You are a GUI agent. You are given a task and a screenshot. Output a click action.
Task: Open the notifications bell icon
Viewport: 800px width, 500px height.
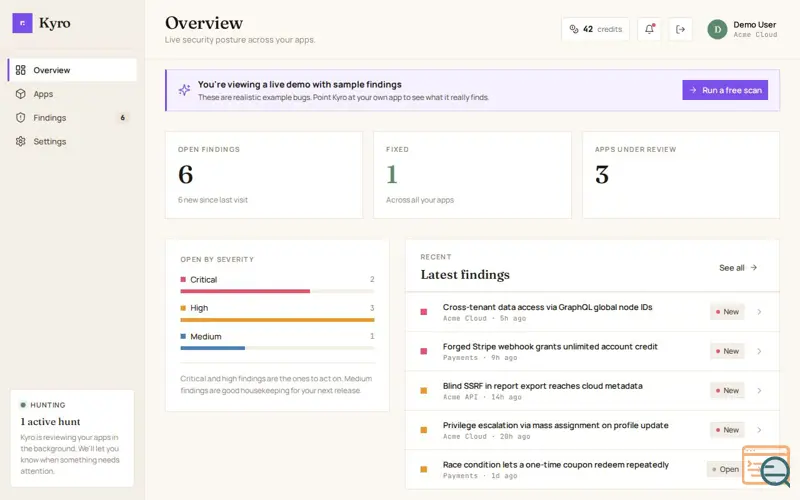(649, 29)
